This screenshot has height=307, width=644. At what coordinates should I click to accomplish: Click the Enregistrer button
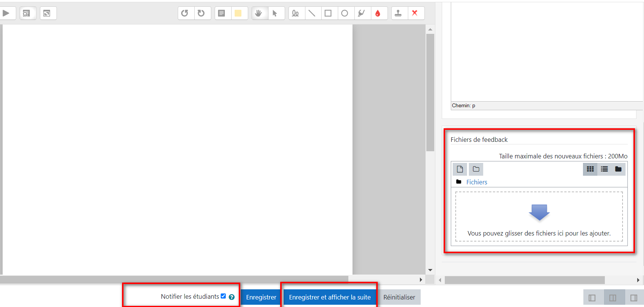[261, 297]
